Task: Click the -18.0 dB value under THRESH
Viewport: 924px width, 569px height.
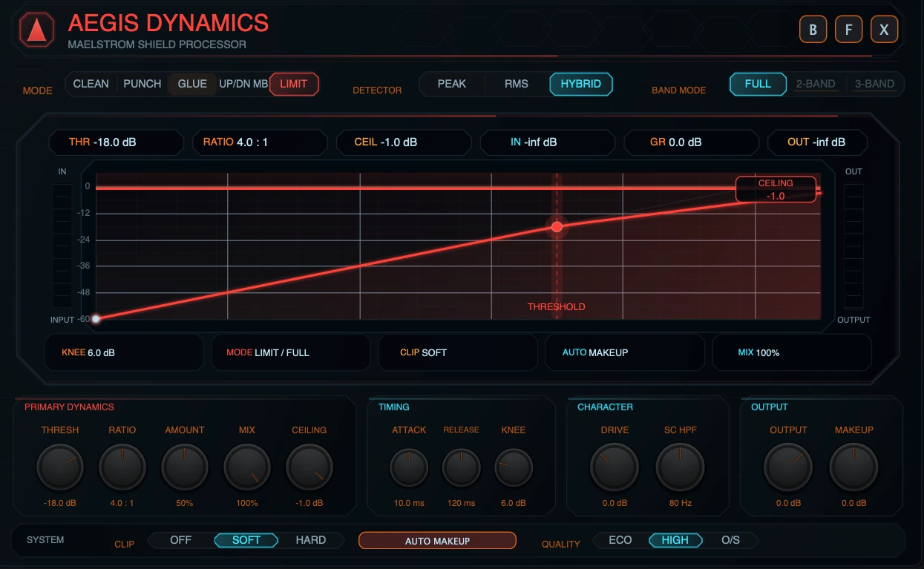Action: (x=60, y=503)
